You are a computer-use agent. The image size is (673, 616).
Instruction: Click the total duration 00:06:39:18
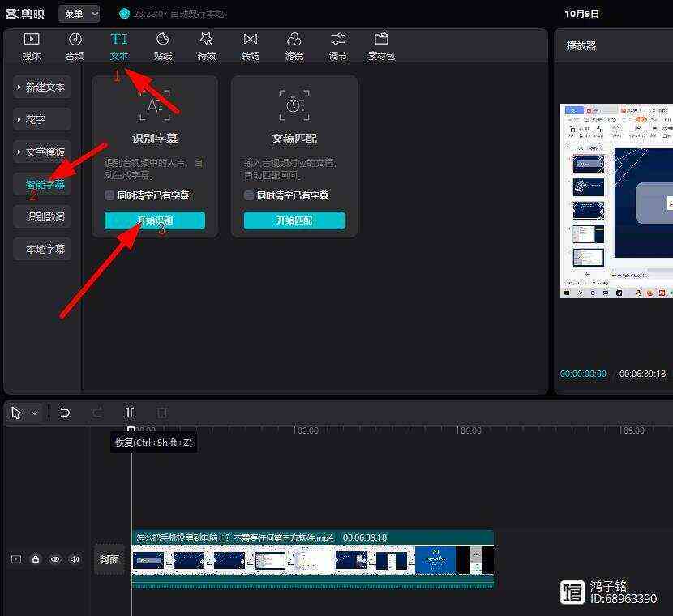[642, 374]
